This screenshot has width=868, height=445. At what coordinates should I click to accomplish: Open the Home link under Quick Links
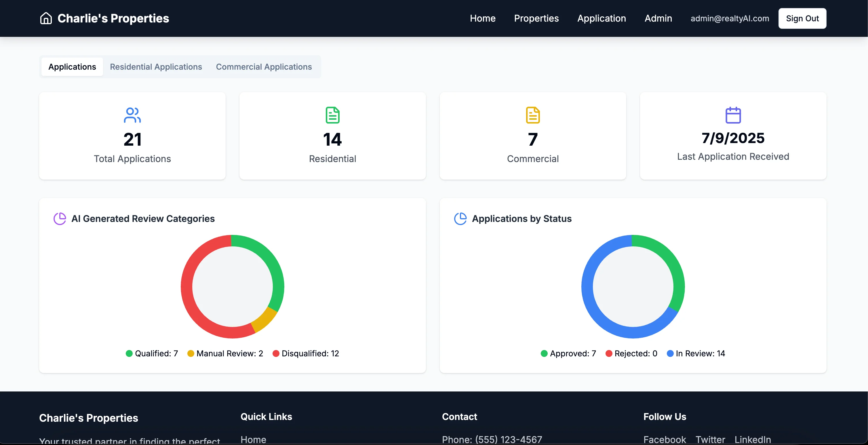pos(253,440)
